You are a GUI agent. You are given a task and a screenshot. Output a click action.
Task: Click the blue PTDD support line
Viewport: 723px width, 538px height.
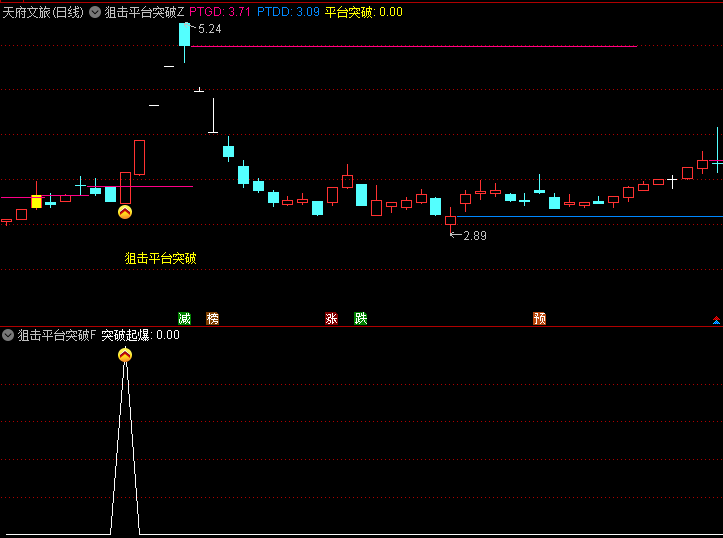pyautogui.click(x=590, y=216)
